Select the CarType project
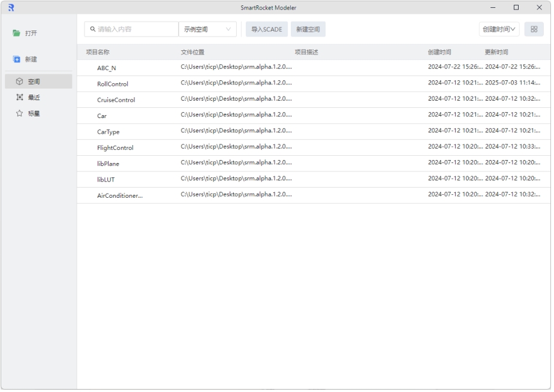554x392 pixels. point(109,132)
